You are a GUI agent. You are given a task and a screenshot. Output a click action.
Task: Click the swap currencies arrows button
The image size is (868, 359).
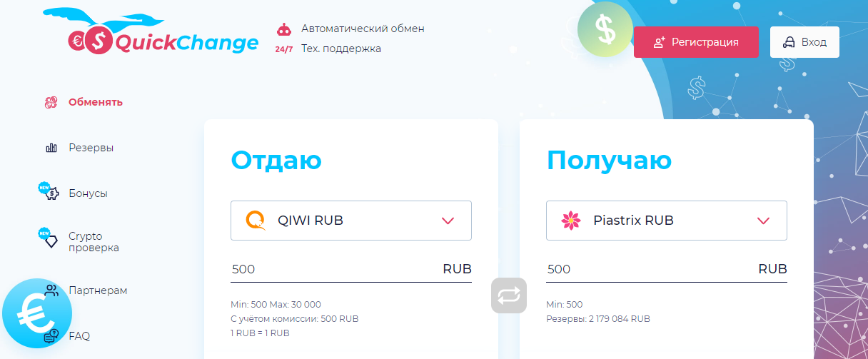(x=508, y=295)
